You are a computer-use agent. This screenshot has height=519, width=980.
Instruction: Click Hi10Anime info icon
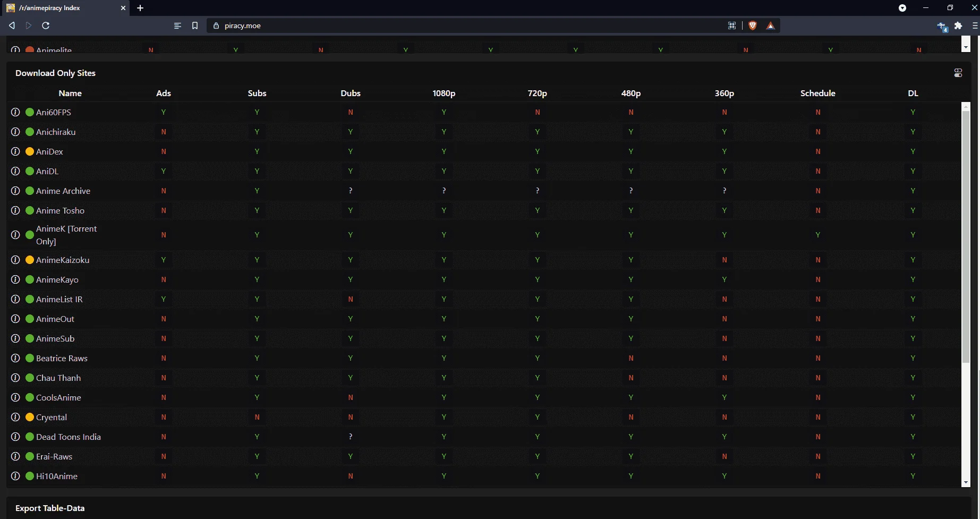[x=15, y=476]
